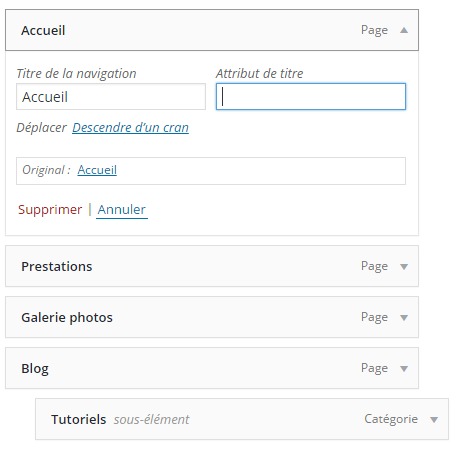Select the Accueil menu item header
The height and width of the screenshot is (465, 458).
[x=212, y=30]
